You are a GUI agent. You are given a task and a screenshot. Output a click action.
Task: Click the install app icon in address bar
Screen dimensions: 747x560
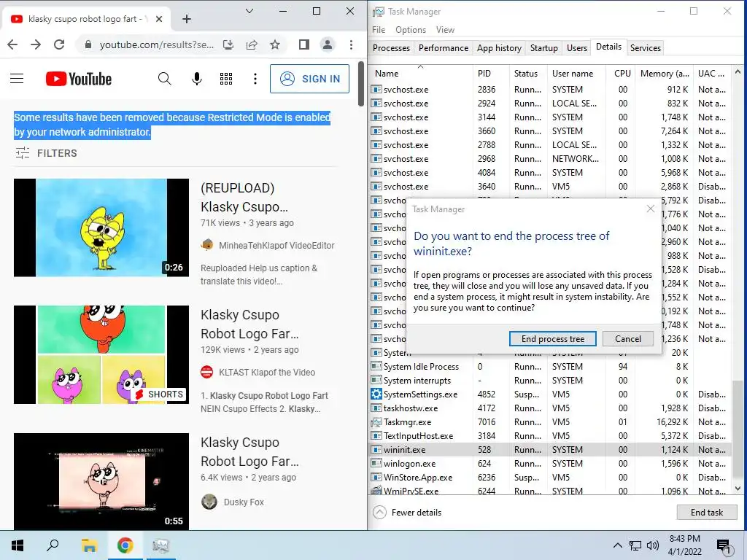pyautogui.click(x=228, y=44)
